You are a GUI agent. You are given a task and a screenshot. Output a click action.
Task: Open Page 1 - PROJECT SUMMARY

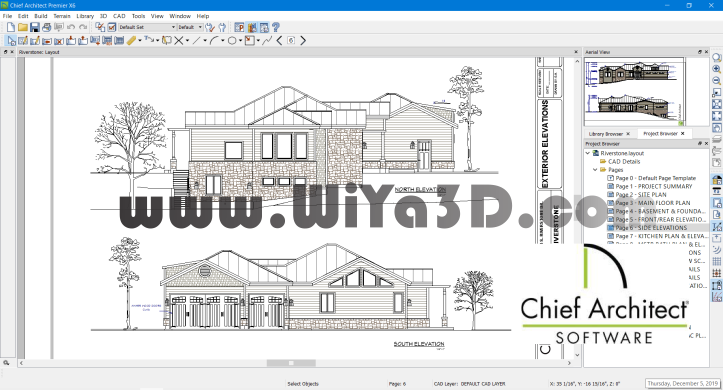click(x=654, y=186)
